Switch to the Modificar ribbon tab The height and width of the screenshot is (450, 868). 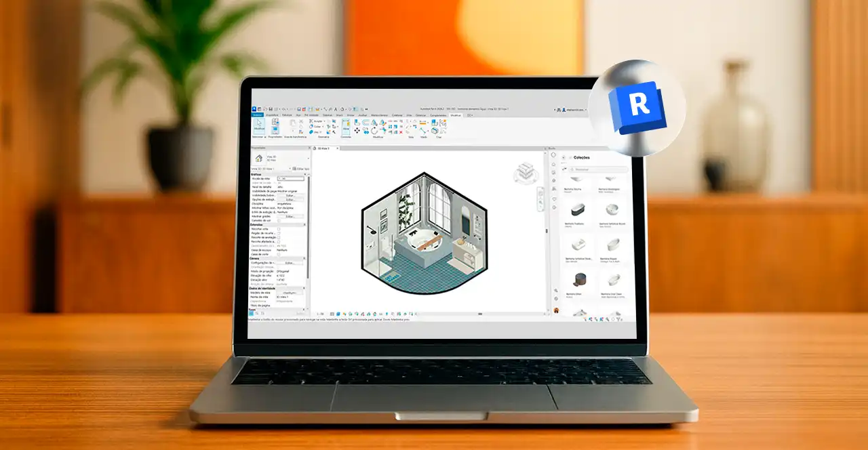pyautogui.click(x=455, y=115)
